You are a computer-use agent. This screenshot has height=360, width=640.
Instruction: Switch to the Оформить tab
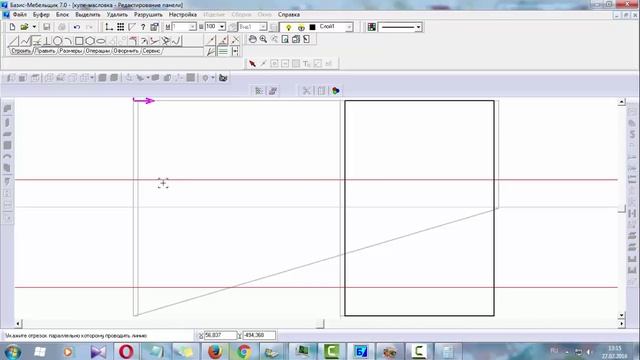click(126, 51)
